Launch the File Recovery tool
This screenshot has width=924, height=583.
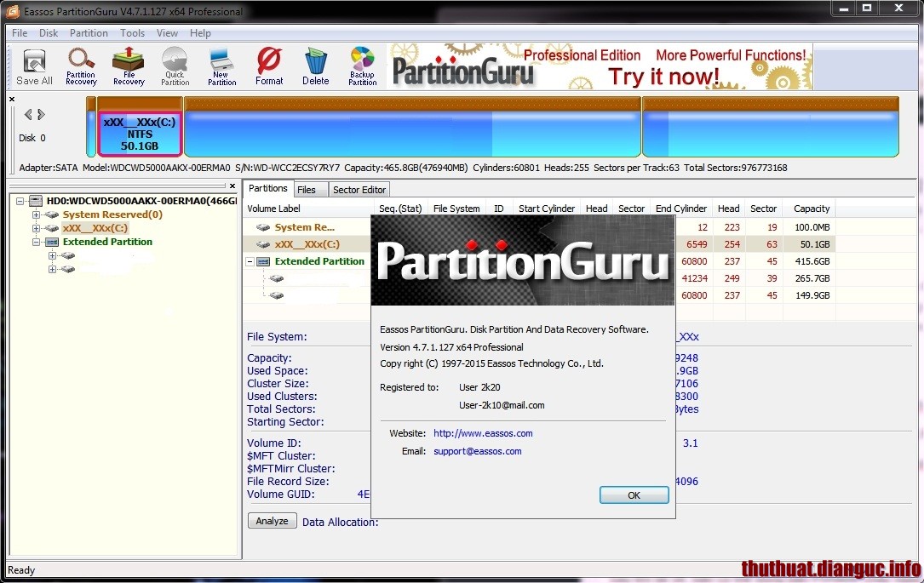click(129, 66)
